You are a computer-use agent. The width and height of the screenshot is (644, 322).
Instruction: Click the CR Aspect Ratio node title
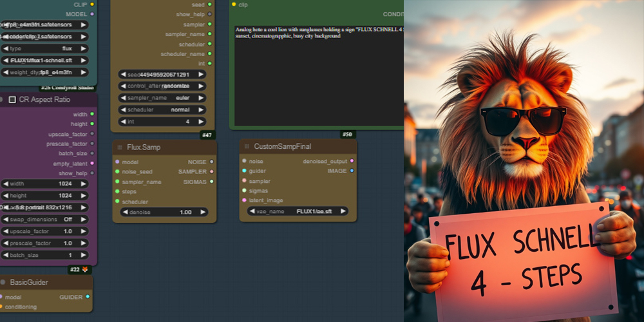(44, 100)
